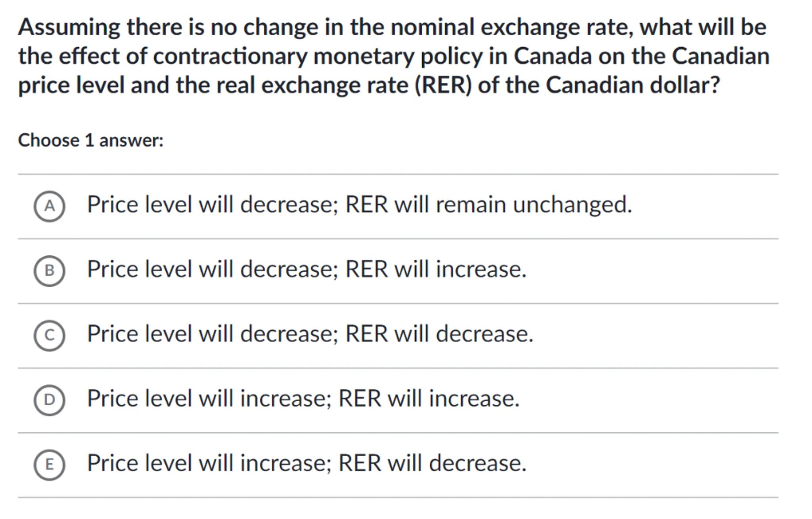Click the question's first line starting "Assuming"
Viewport: 812px width, 519px height.
tap(392, 27)
